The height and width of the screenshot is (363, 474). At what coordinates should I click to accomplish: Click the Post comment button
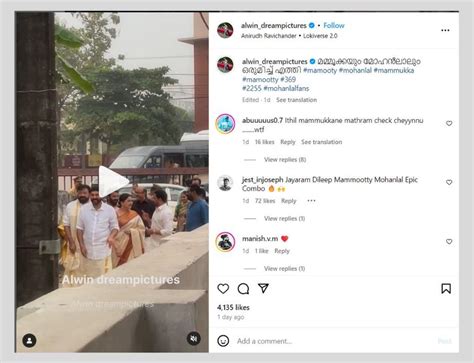click(x=444, y=341)
